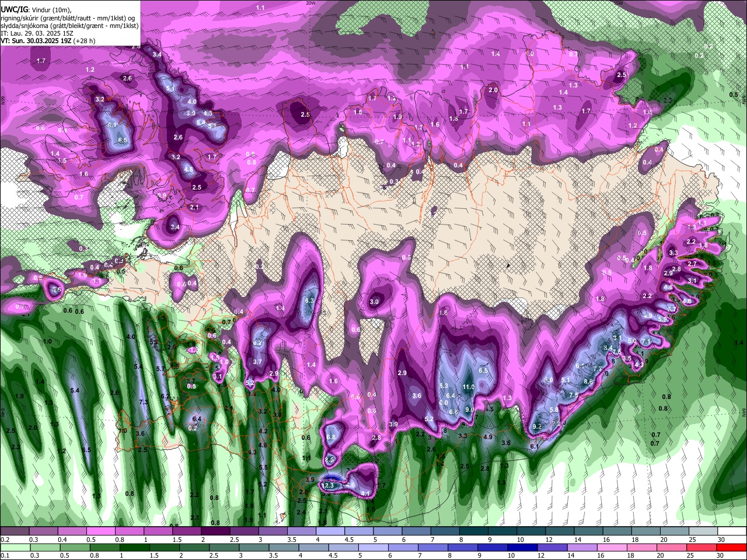The height and width of the screenshot is (560, 747).
Task: Click the 8.6 value on the map
Action: (x=588, y=381)
